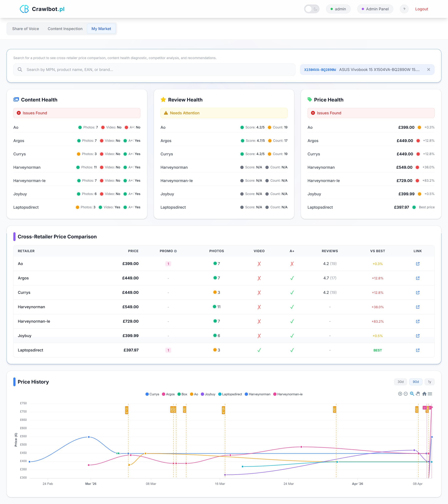Click the help question mark icon
Screen dimensions: 448x504
(404, 9)
